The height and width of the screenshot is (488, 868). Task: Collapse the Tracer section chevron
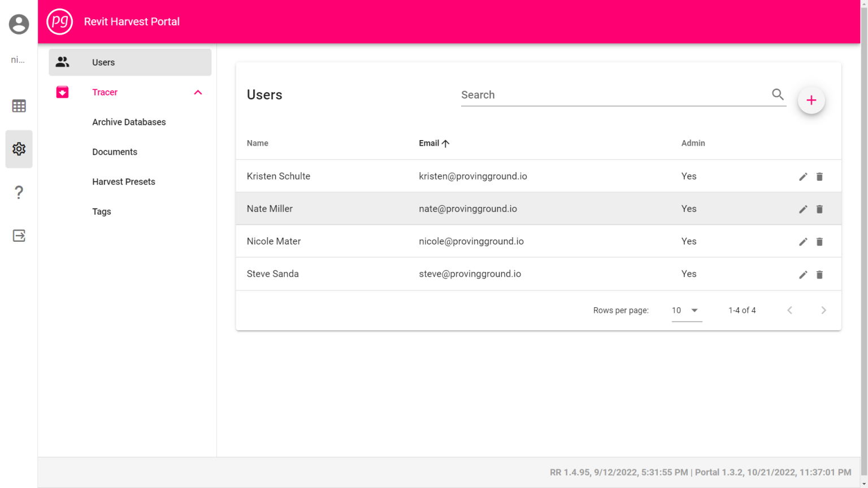(197, 91)
